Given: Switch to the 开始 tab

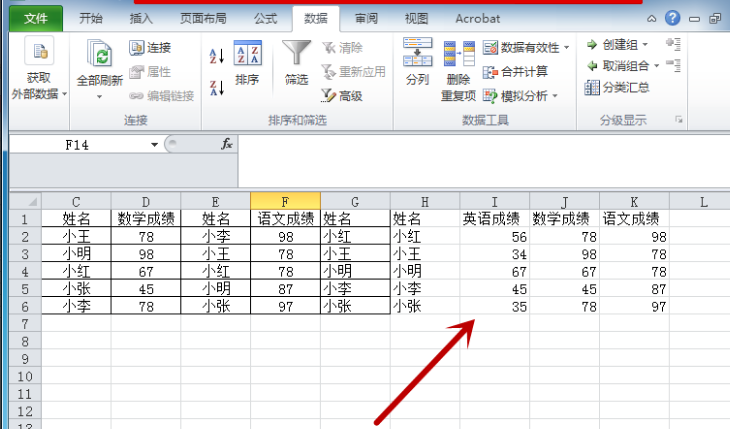Looking at the screenshot, I should [x=91, y=19].
